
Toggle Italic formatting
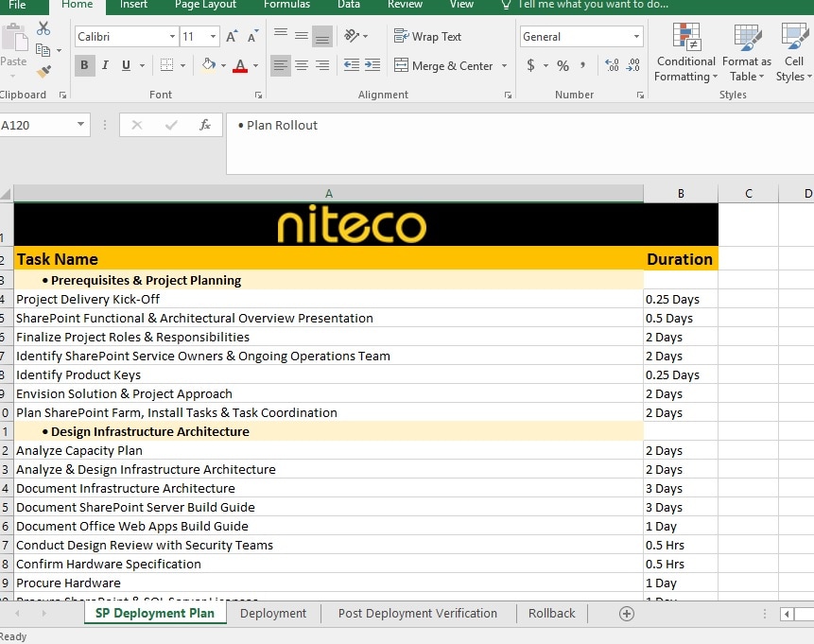coord(105,65)
